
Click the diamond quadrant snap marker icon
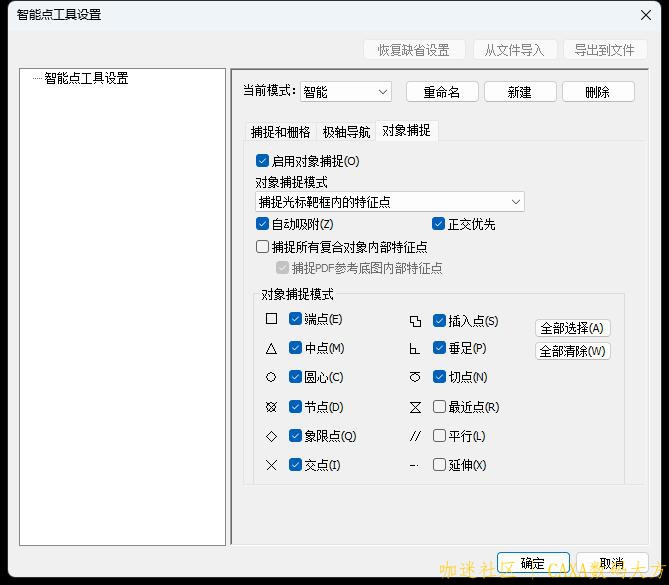271,436
